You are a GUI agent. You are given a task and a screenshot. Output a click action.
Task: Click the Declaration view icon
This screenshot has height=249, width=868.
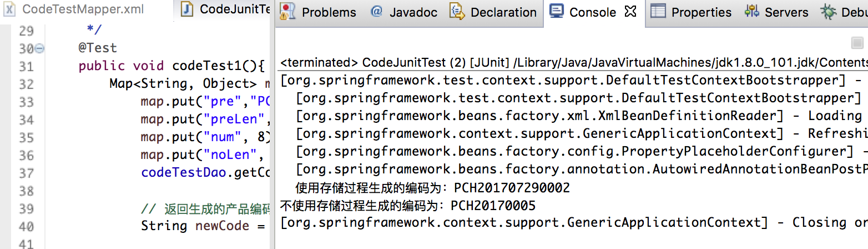[457, 12]
